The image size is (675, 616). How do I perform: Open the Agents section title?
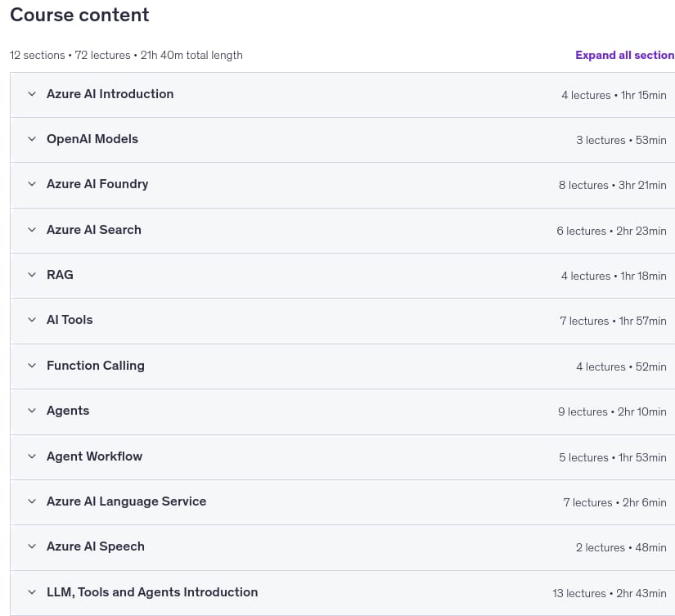click(x=68, y=411)
